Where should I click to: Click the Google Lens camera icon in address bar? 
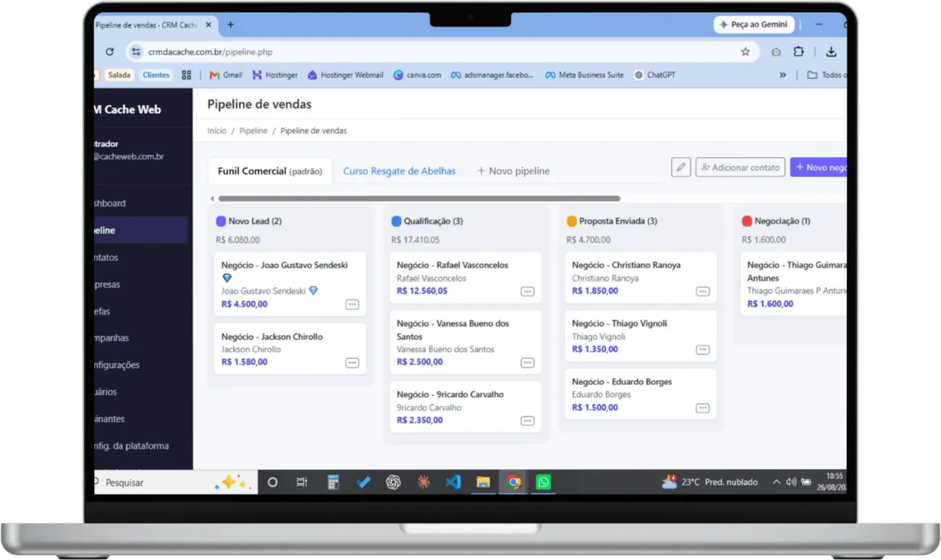click(x=776, y=52)
